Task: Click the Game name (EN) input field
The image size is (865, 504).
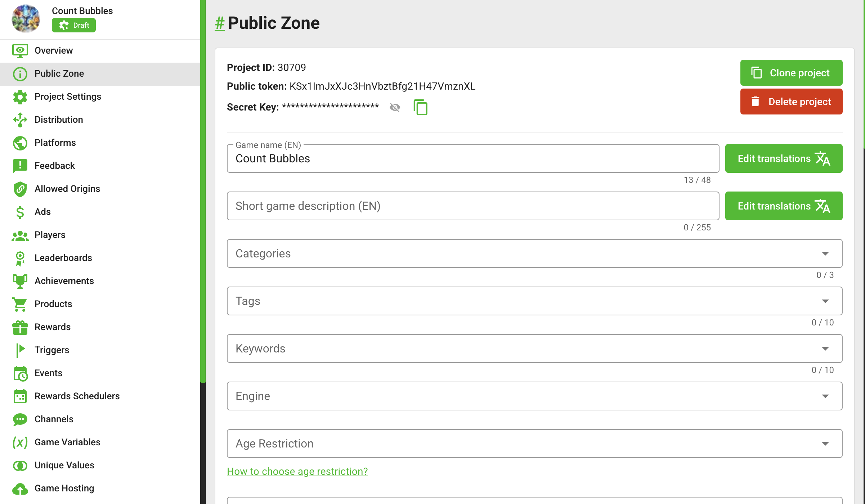Action: [x=473, y=158]
